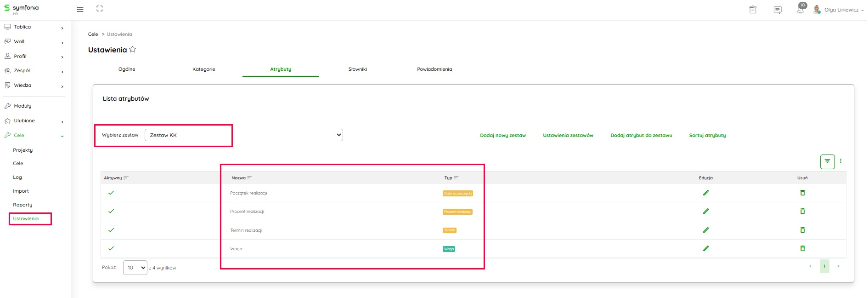This screenshot has height=298, width=868.
Task: Toggle active checkmark for Termin realizacji
Action: [x=111, y=230]
